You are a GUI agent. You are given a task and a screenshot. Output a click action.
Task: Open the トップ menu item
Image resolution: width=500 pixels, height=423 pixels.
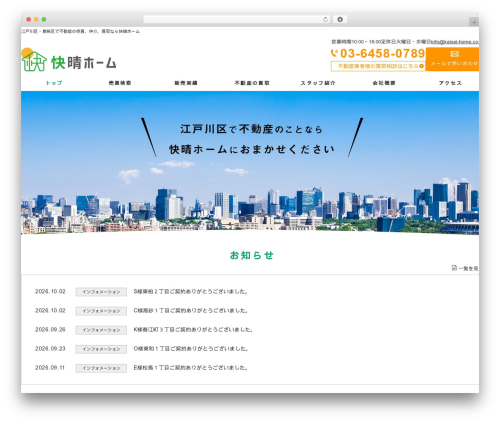(x=54, y=83)
